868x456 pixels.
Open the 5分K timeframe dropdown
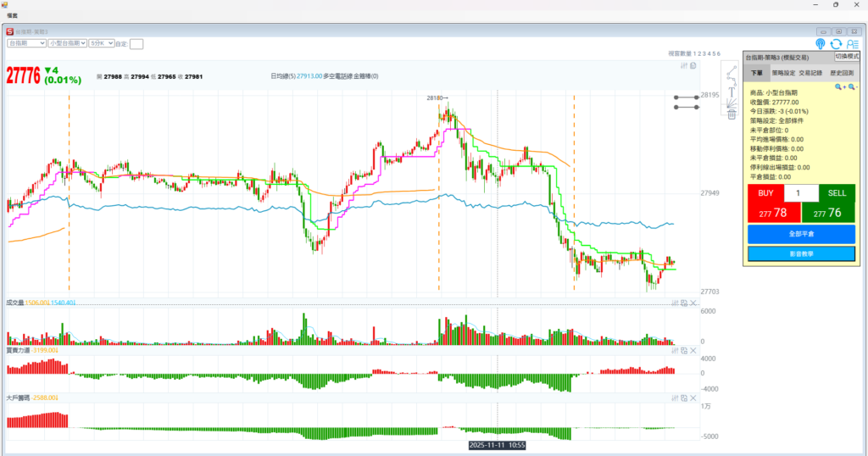coord(100,42)
